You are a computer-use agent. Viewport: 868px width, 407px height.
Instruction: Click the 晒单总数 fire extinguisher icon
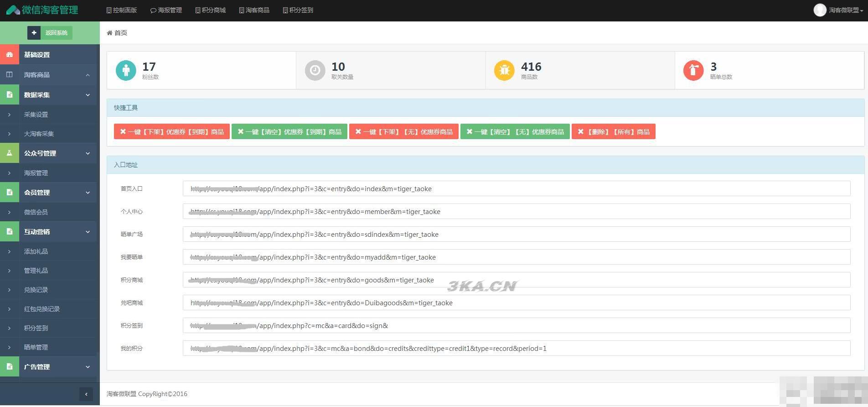(693, 70)
